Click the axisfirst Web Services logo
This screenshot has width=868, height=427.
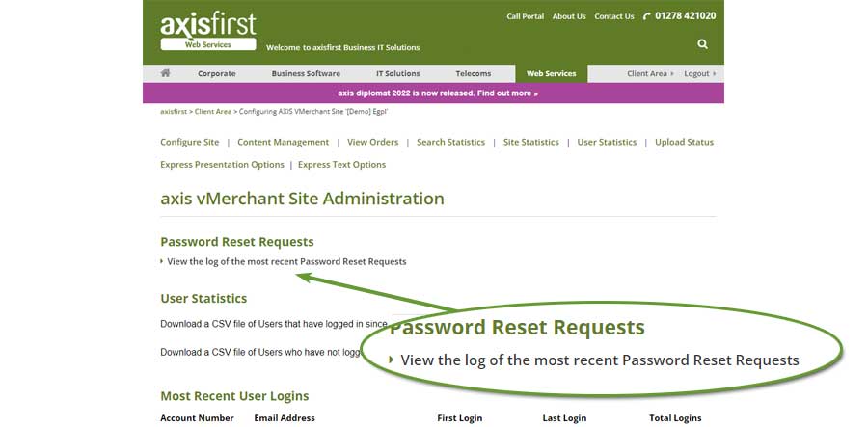[x=208, y=32]
